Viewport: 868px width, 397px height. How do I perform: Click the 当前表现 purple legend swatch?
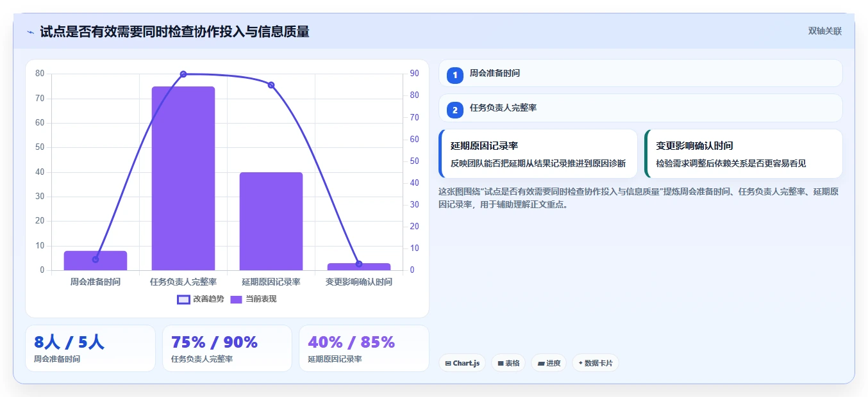(x=236, y=299)
